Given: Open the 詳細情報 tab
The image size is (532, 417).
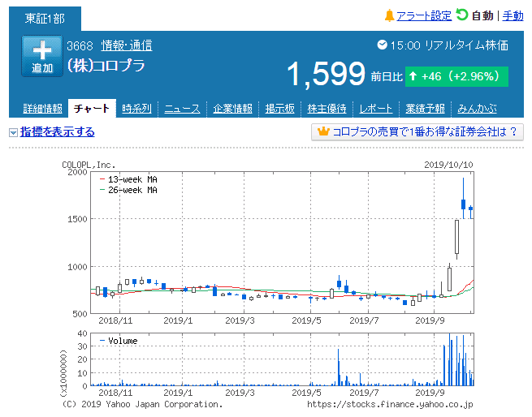Looking at the screenshot, I should point(42,109).
